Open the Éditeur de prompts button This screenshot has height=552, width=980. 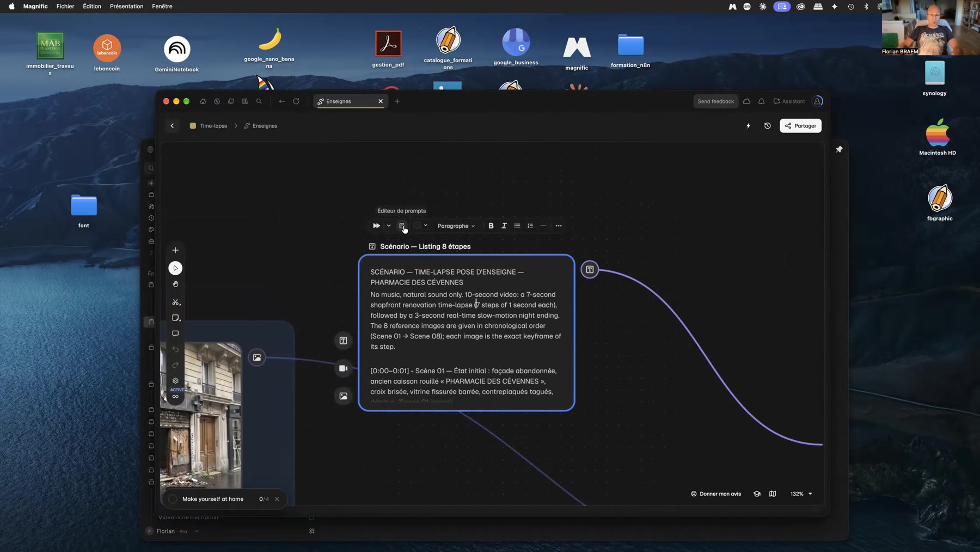402,226
